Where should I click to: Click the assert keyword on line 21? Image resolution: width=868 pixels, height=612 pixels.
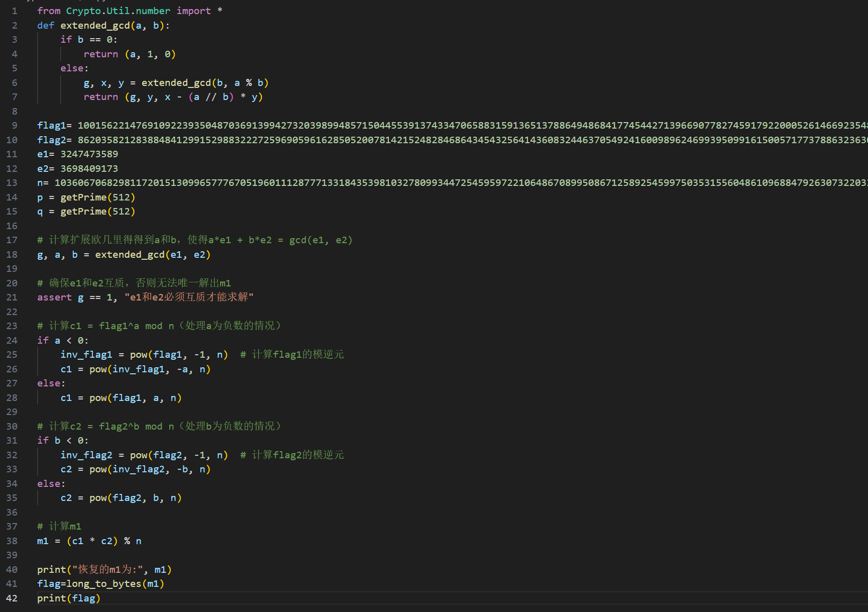pyautogui.click(x=54, y=297)
